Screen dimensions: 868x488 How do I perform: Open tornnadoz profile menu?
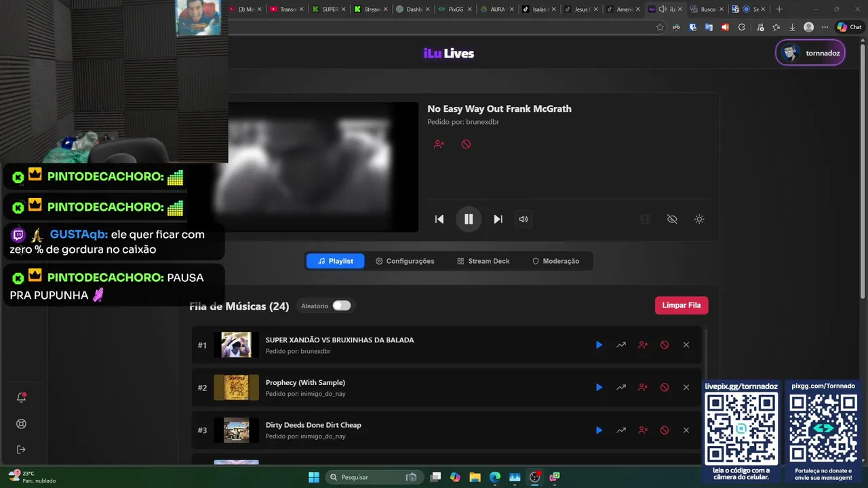(x=810, y=53)
